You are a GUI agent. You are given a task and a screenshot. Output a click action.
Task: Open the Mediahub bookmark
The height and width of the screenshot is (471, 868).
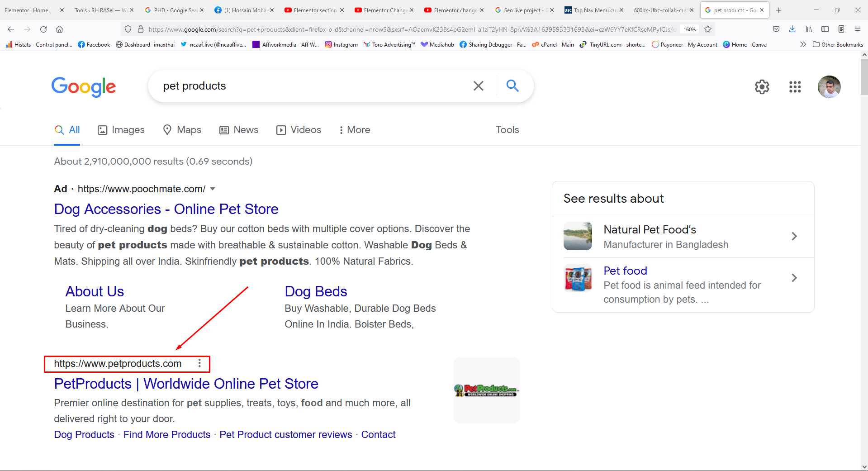pos(437,44)
